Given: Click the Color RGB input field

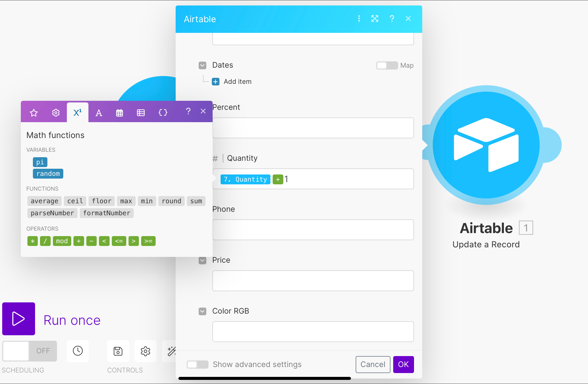Looking at the screenshot, I should coord(313,332).
